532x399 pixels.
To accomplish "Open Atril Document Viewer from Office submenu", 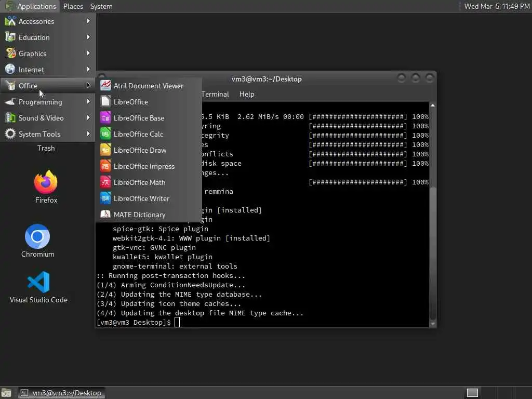I will [149, 86].
